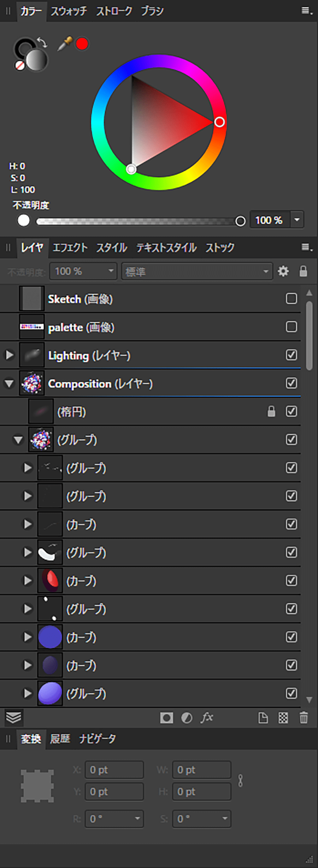Delete the layer with the trash icon
Screen dimensions: 318x868
(x=304, y=718)
